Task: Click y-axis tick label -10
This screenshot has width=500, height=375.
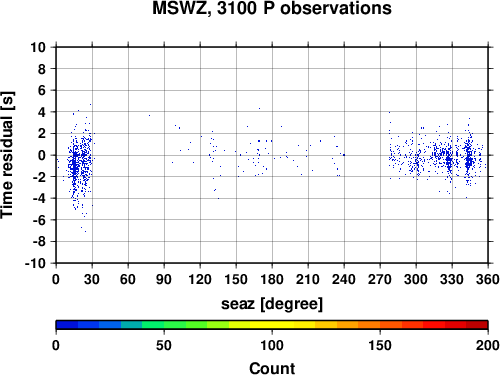Action: [x=35, y=263]
